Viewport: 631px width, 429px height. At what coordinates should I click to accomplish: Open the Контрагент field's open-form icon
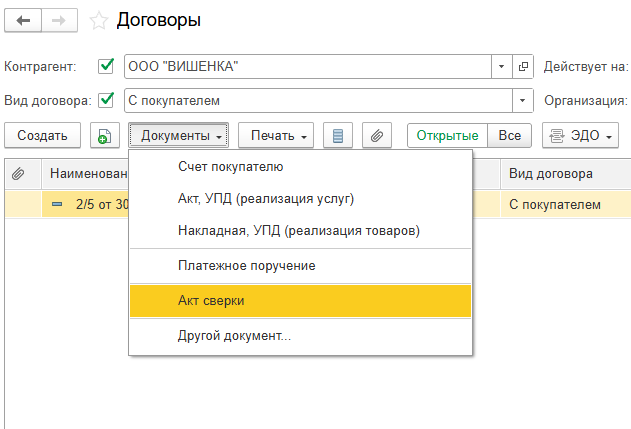pos(523,66)
